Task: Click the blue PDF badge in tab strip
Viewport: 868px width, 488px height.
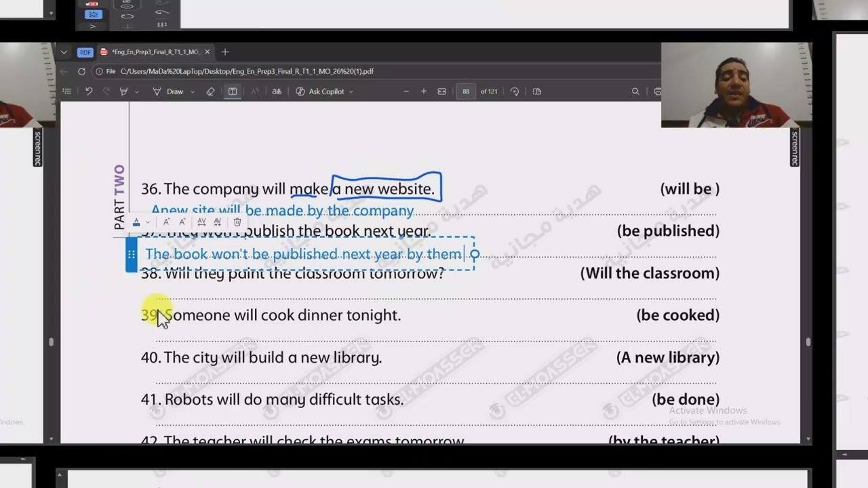Action: [x=85, y=52]
